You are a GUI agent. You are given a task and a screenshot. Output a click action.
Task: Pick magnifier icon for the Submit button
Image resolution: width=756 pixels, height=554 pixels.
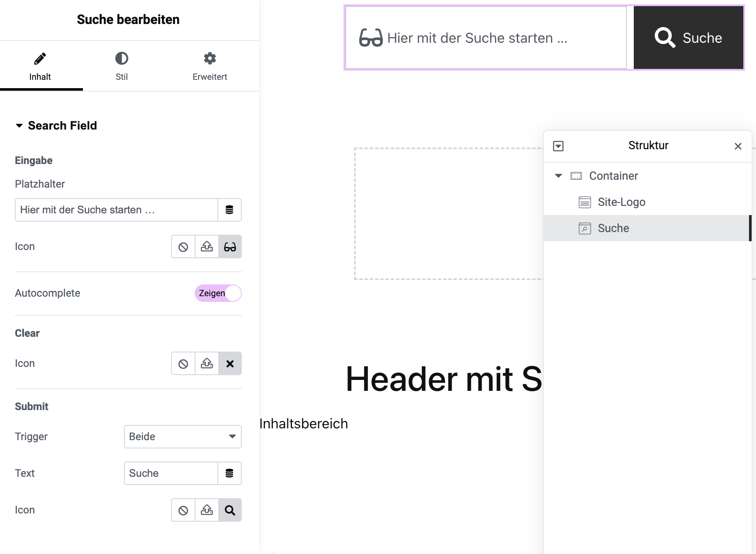point(230,510)
